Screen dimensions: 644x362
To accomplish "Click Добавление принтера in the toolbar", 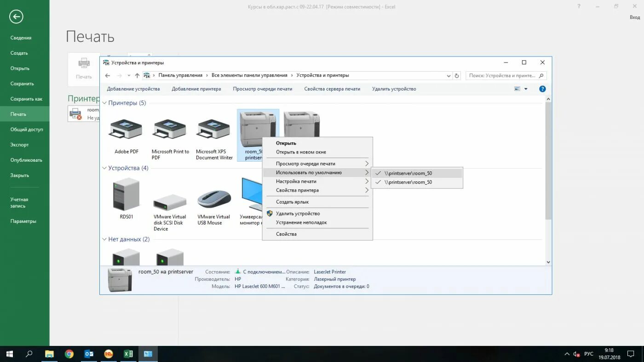I will 196,89.
